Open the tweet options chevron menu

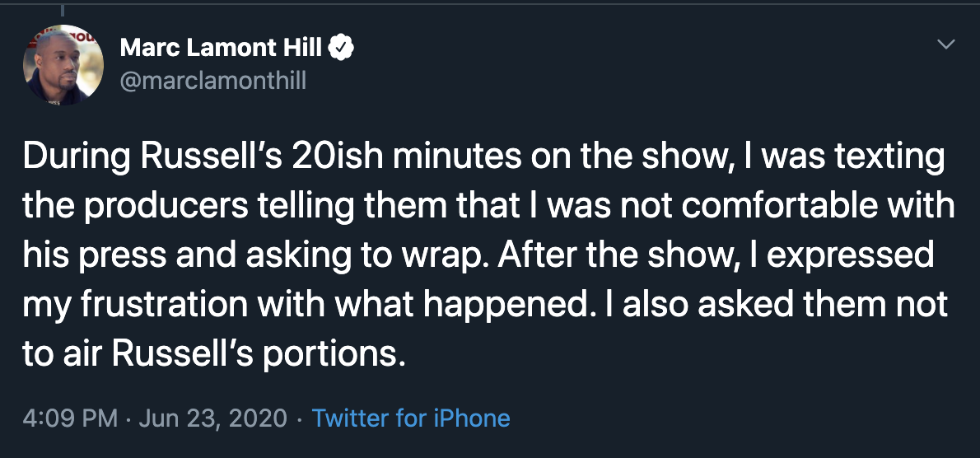pyautogui.click(x=947, y=44)
